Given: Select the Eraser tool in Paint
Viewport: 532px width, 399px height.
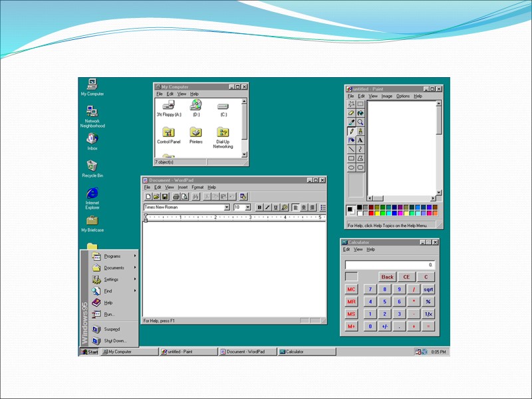Looking at the screenshot, I should pos(351,113).
